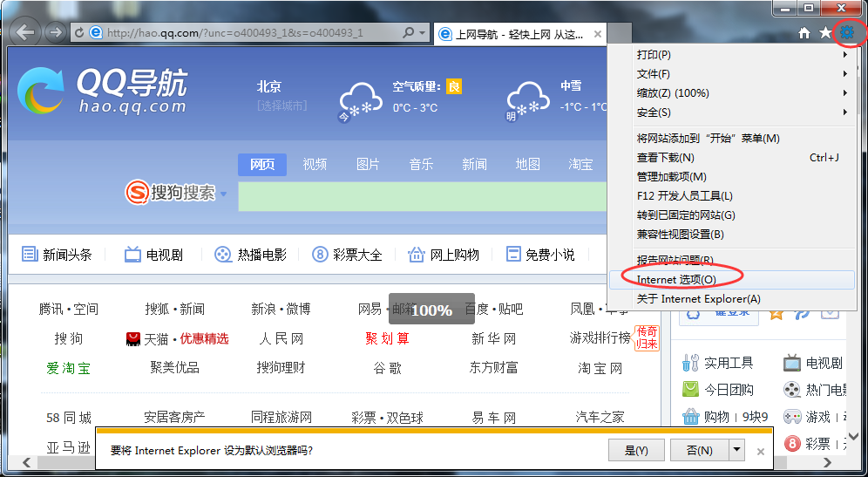Click 是(Y) to set default browser

(x=636, y=450)
